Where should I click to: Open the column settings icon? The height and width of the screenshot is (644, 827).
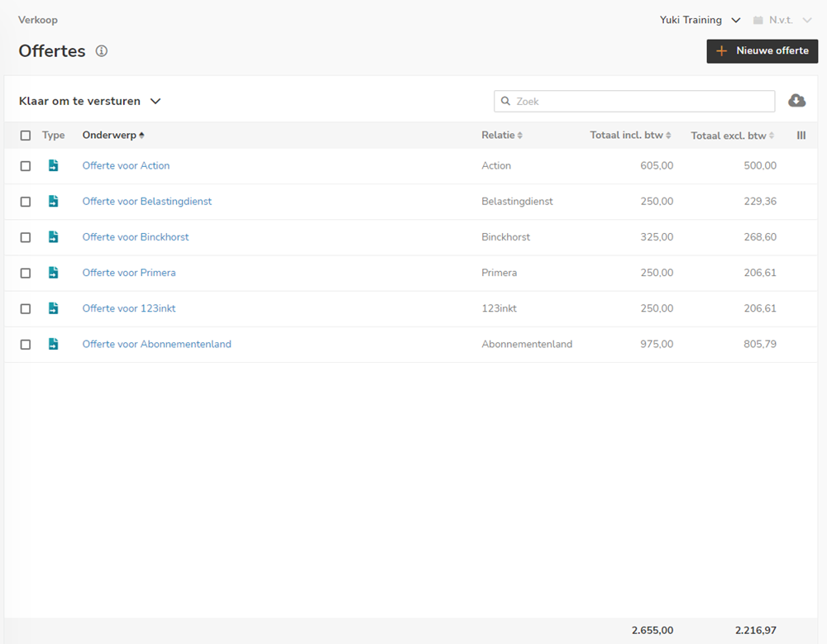click(801, 136)
